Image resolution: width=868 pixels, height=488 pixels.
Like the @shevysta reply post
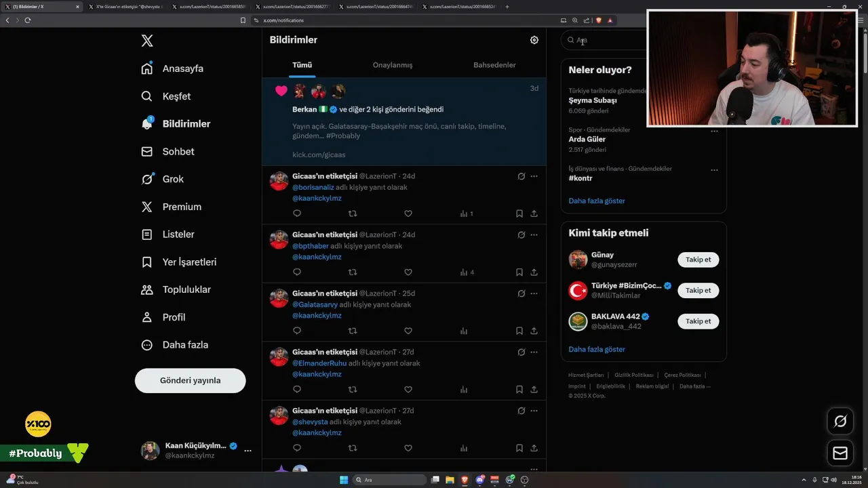(x=408, y=448)
